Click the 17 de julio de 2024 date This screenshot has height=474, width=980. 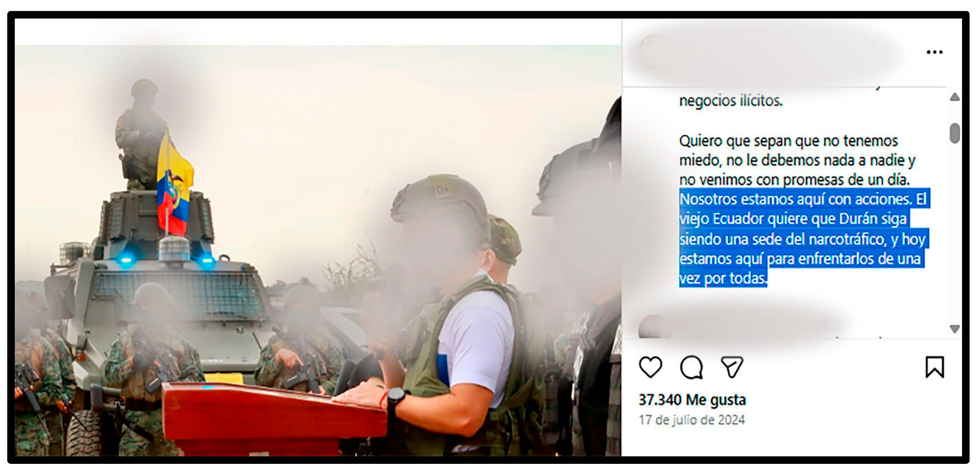tap(692, 420)
